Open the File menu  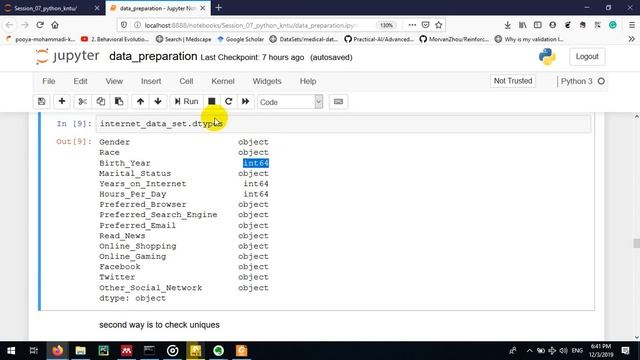click(x=49, y=81)
